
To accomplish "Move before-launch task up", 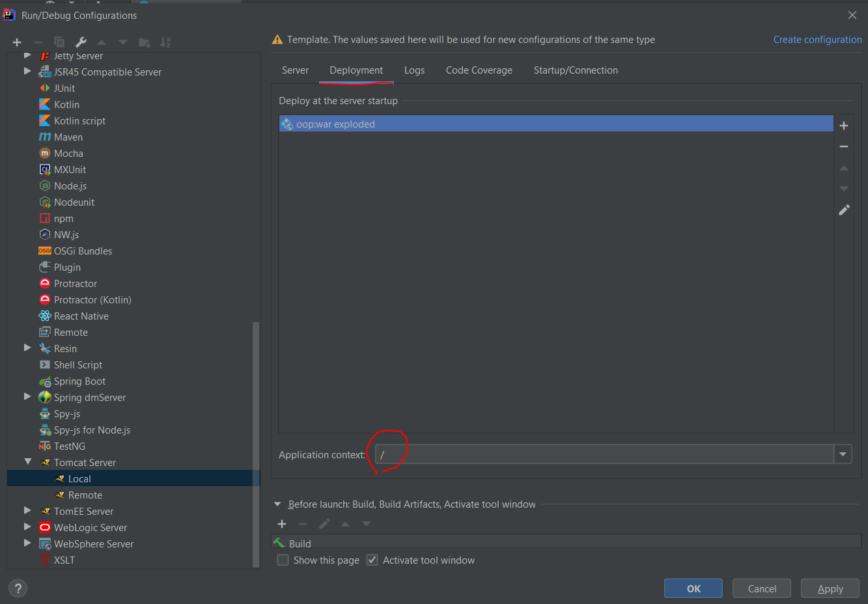I will [x=345, y=524].
